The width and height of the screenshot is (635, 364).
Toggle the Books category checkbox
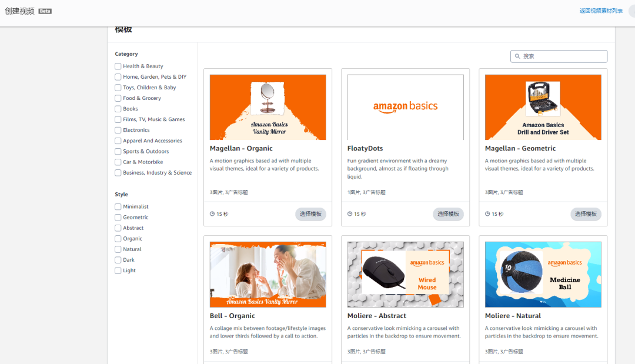[x=118, y=109]
